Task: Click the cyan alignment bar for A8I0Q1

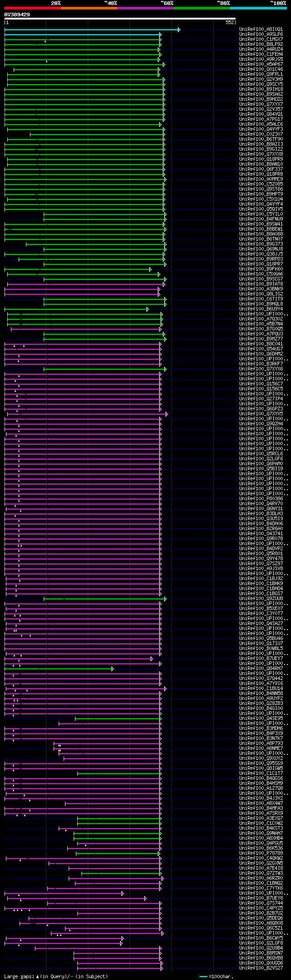Action: [x=92, y=30]
